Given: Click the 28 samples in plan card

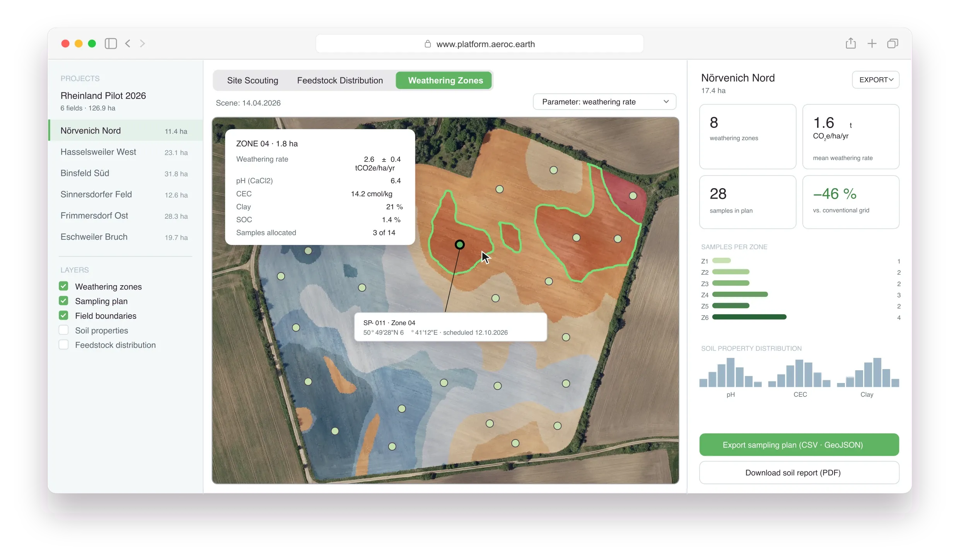Looking at the screenshot, I should pyautogui.click(x=748, y=202).
